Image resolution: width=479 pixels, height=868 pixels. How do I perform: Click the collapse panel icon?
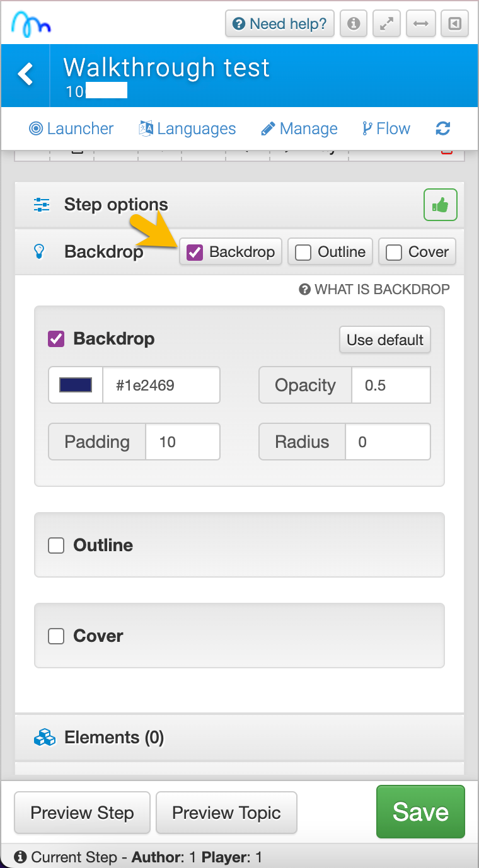click(x=454, y=24)
